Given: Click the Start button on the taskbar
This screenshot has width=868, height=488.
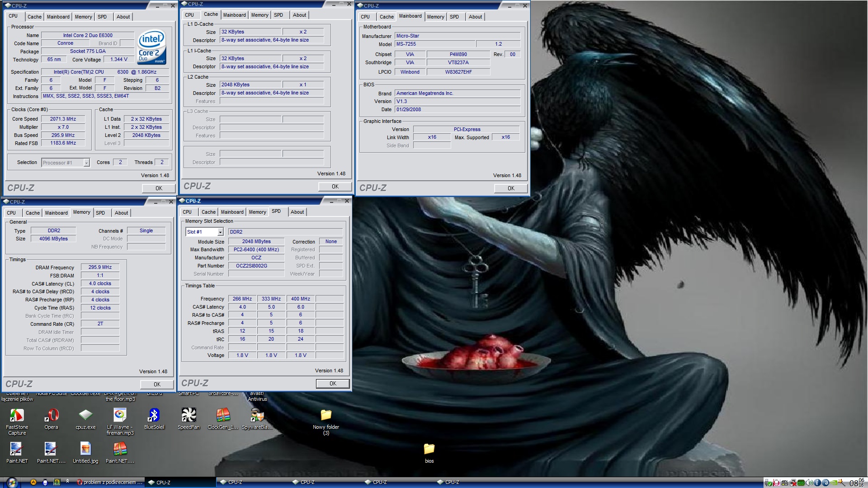Looking at the screenshot, I should coord(11,482).
